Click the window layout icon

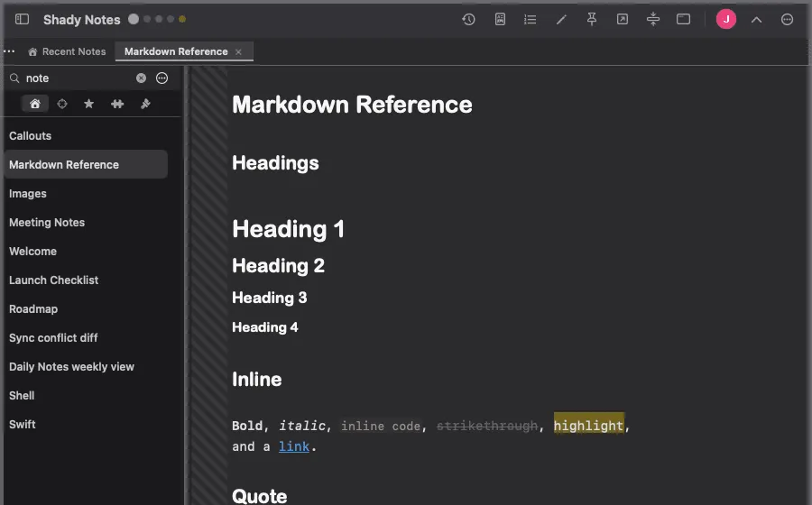coord(684,20)
